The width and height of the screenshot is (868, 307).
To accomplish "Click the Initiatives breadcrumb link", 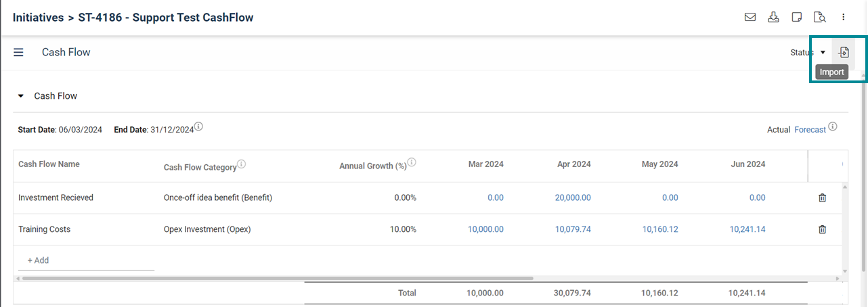I will coord(39,18).
